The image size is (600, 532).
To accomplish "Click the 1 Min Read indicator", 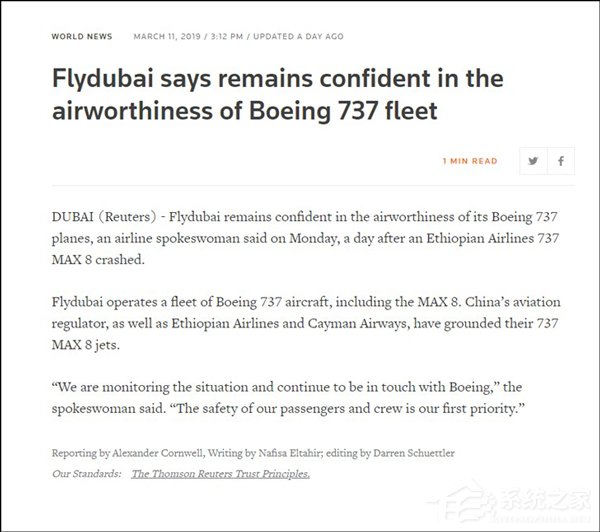I will (470, 161).
